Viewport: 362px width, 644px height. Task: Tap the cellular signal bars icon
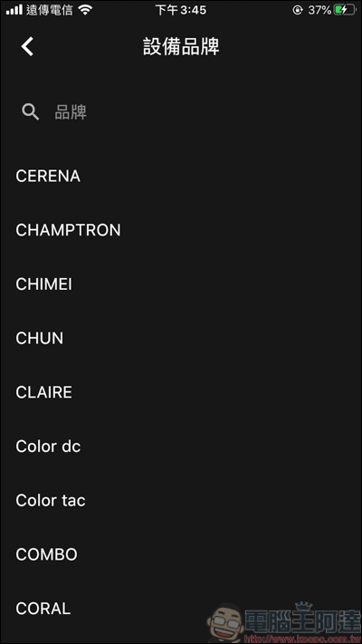[x=14, y=10]
